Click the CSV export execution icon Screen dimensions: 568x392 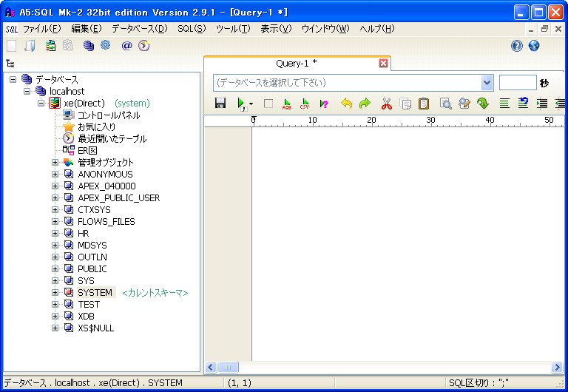point(304,104)
